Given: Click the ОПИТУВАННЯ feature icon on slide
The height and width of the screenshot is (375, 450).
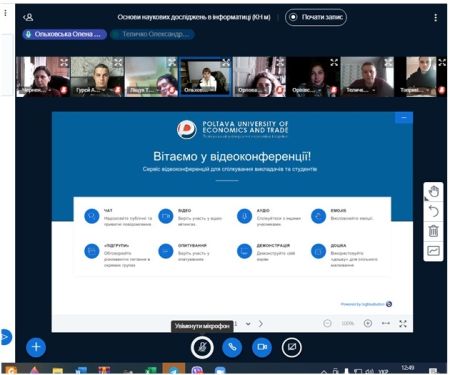Looking at the screenshot, I should (x=166, y=251).
